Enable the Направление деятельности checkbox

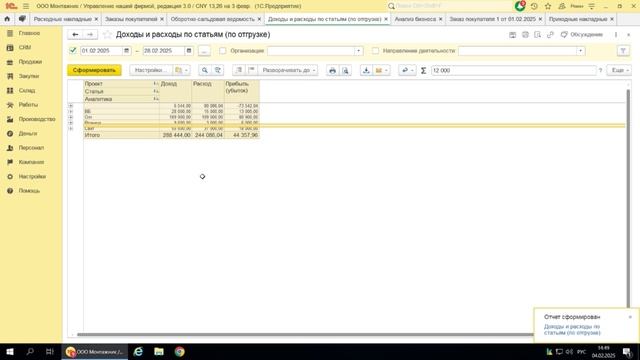[375, 51]
